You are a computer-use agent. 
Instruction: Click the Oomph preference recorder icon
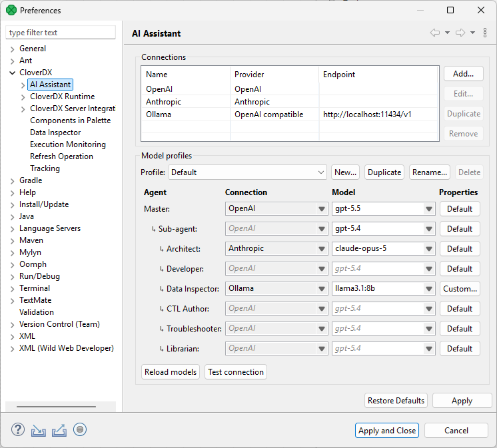pos(80,429)
